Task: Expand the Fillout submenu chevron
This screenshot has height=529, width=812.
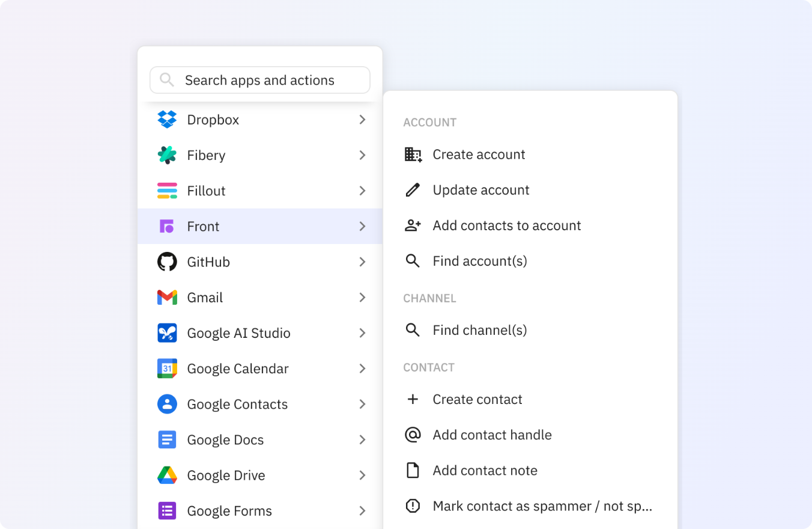Action: click(362, 191)
